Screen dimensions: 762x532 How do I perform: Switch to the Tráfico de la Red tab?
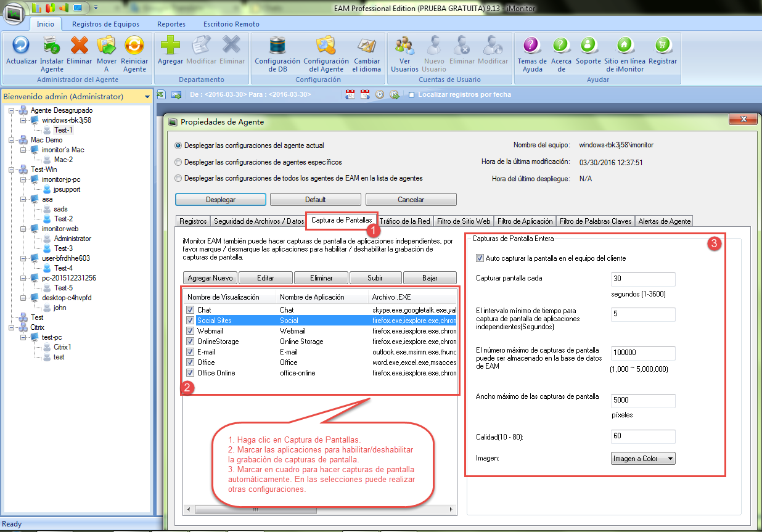click(x=404, y=221)
